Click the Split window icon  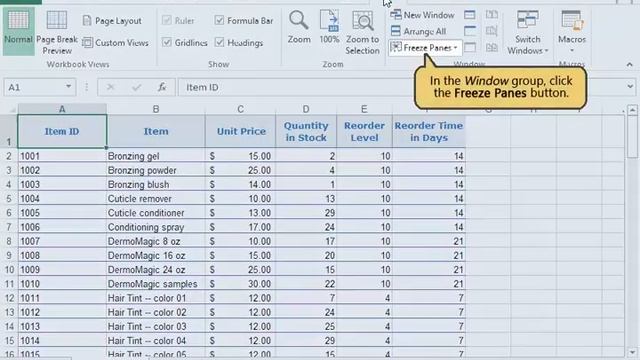point(470,15)
